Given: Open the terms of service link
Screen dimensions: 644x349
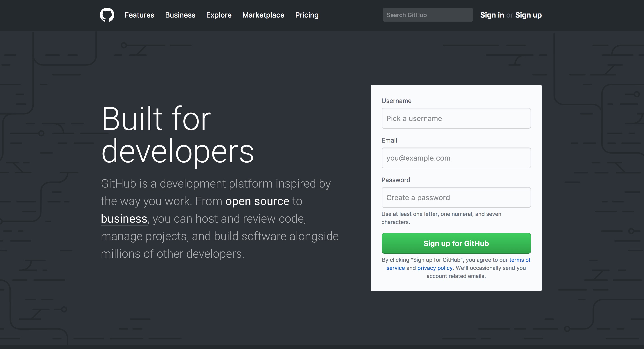Looking at the screenshot, I should [520, 260].
